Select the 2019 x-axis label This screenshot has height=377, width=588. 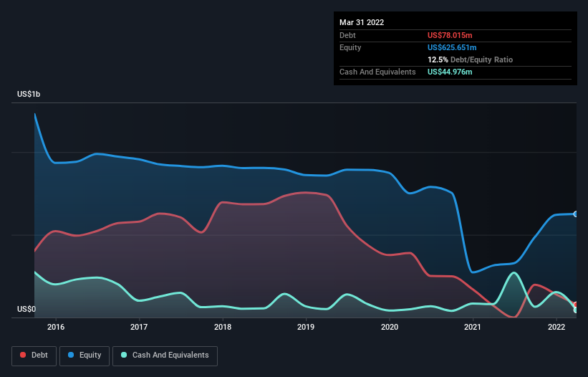pos(306,327)
